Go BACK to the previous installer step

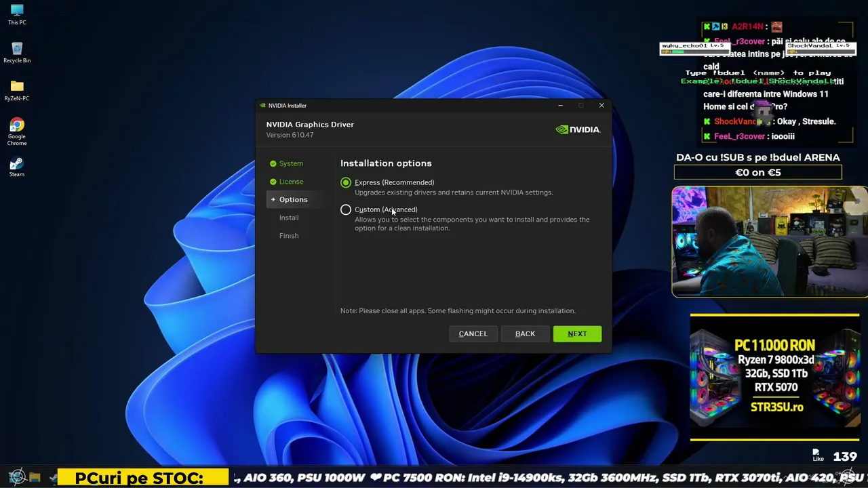click(x=525, y=333)
